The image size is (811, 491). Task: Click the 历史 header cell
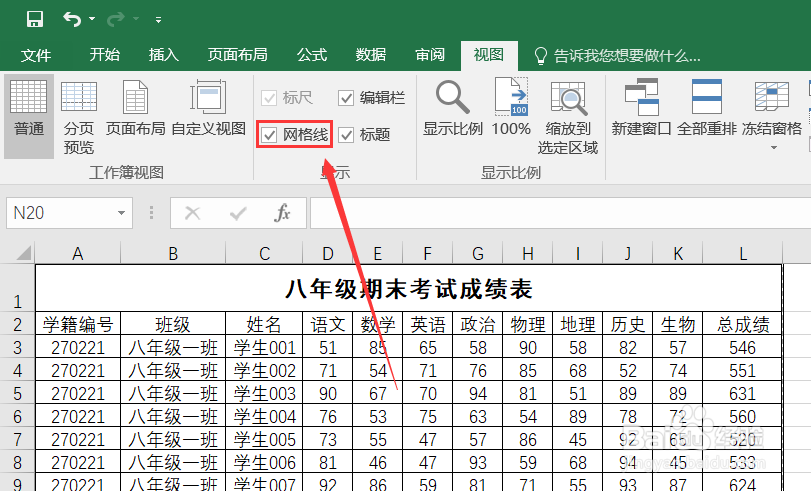(627, 324)
